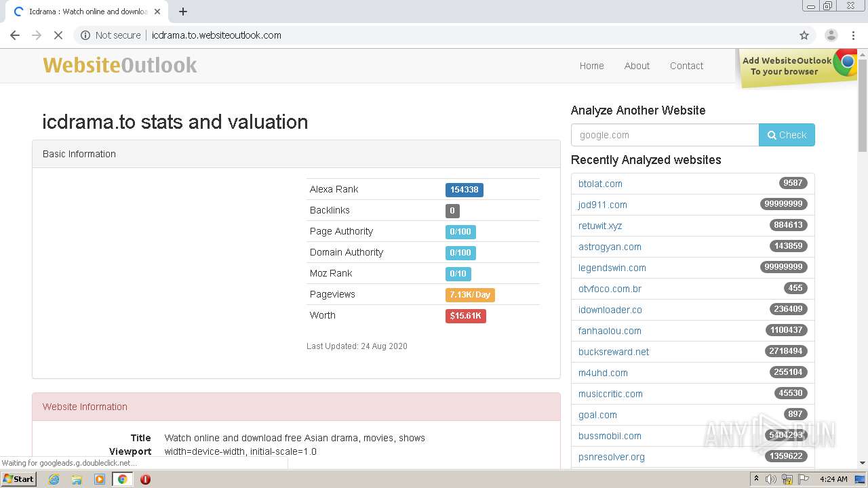Open File Explorer from the taskbar
The image size is (868, 488).
77,479
